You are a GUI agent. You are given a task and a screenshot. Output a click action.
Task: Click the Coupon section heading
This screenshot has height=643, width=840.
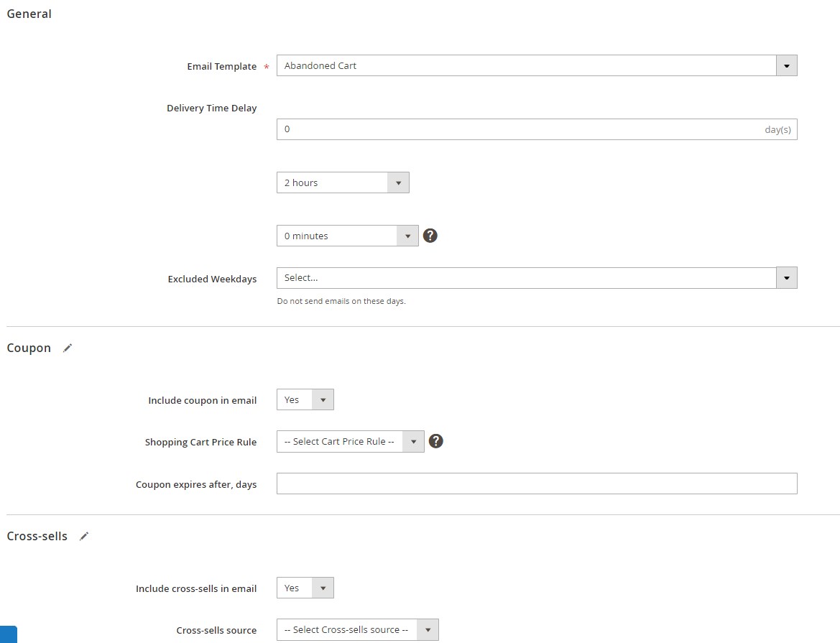tap(29, 348)
